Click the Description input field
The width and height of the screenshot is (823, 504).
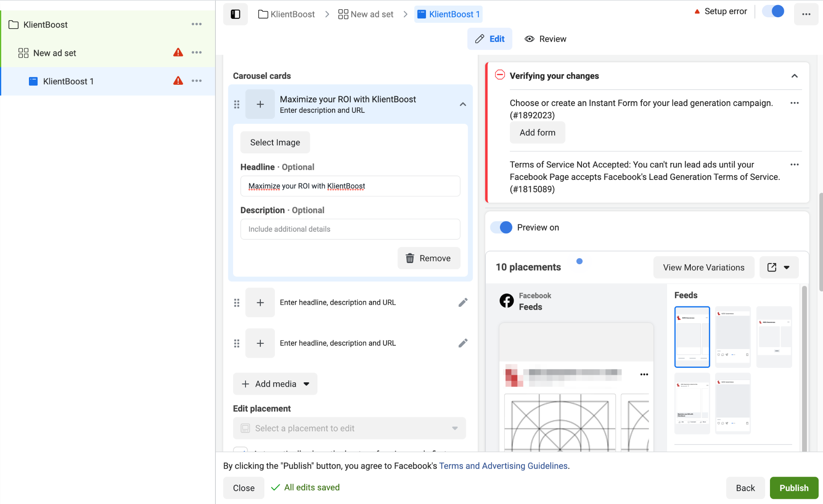350,229
